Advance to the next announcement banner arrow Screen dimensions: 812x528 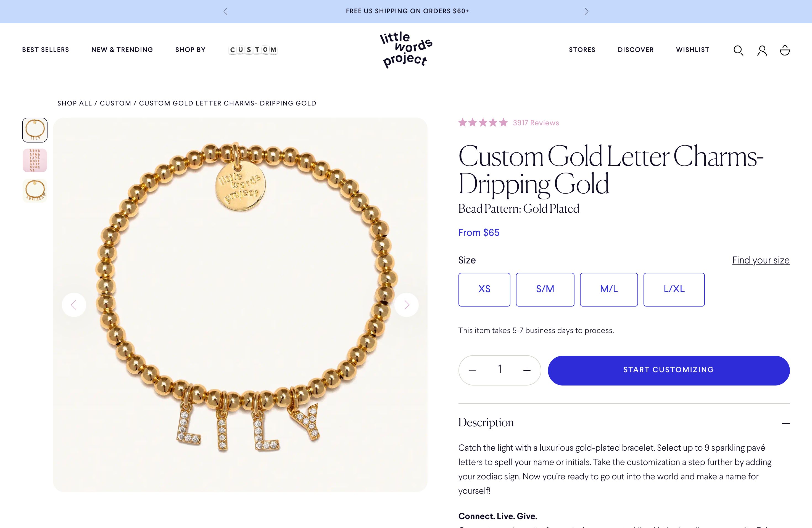(586, 12)
